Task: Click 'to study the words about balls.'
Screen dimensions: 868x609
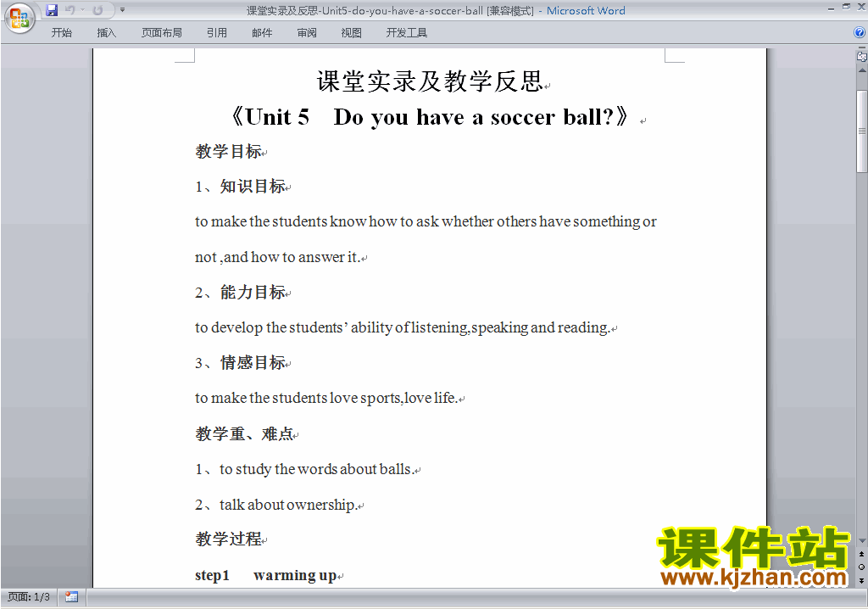Action: point(317,469)
